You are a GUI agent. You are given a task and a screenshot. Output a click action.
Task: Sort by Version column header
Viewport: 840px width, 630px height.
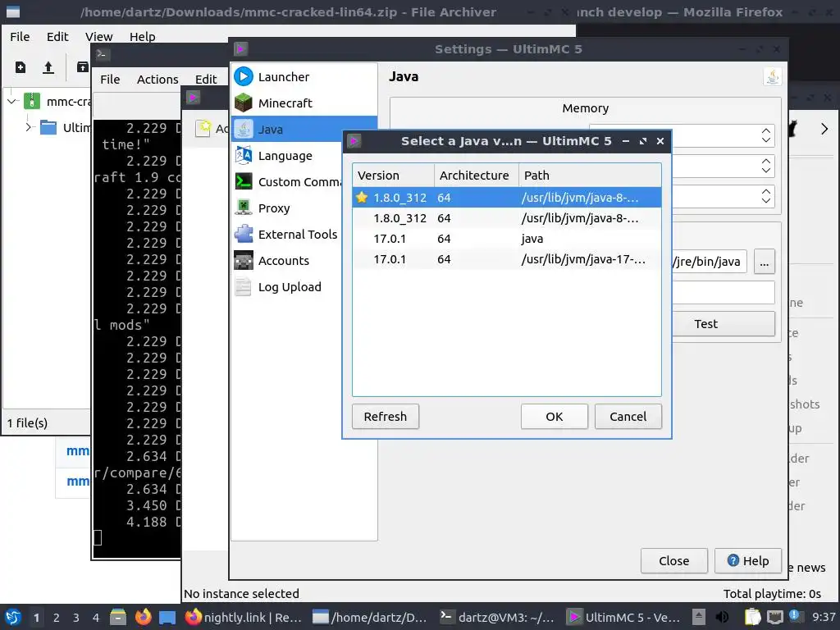pos(393,176)
